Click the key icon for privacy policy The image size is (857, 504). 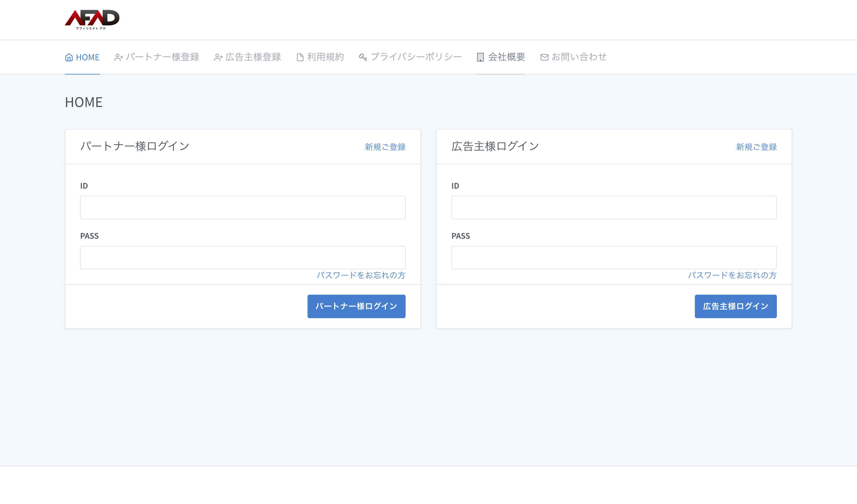363,58
